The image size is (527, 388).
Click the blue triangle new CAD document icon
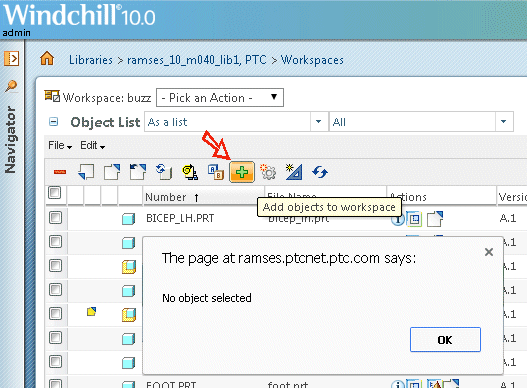294,172
